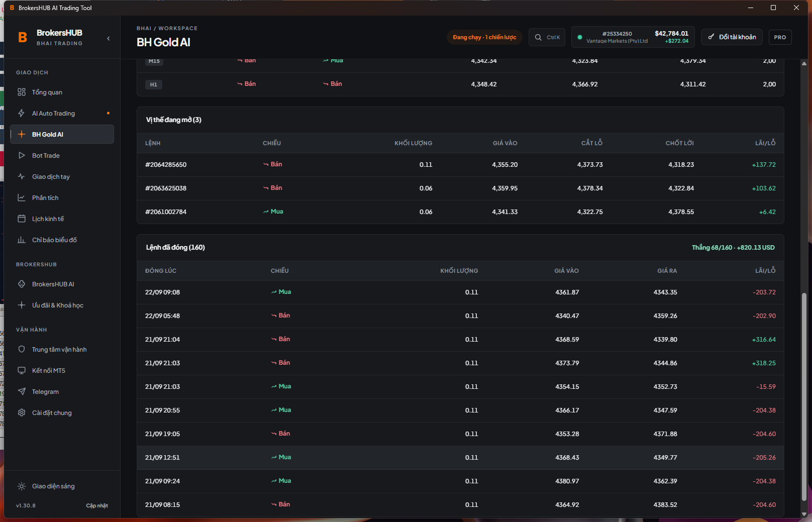Click the Ưu đãi & Khoá học plus icon

22,305
